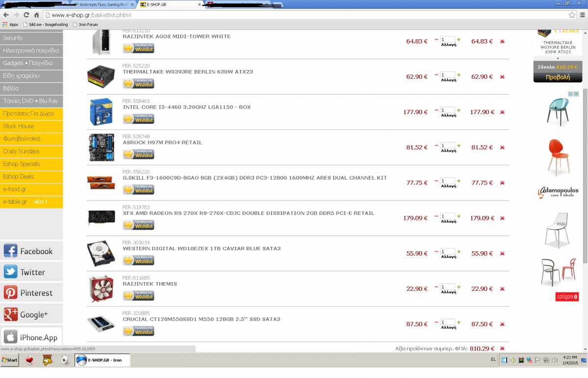Open the Crazy Sundays sidebar section
588x378 pixels.
(31, 151)
